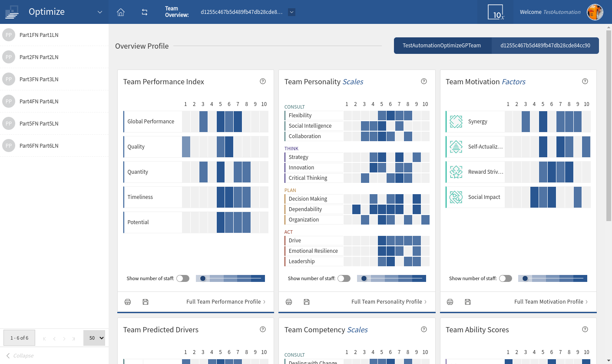The height and width of the screenshot is (364, 612).
Task: Click the 10x logo icon
Action: (496, 12)
